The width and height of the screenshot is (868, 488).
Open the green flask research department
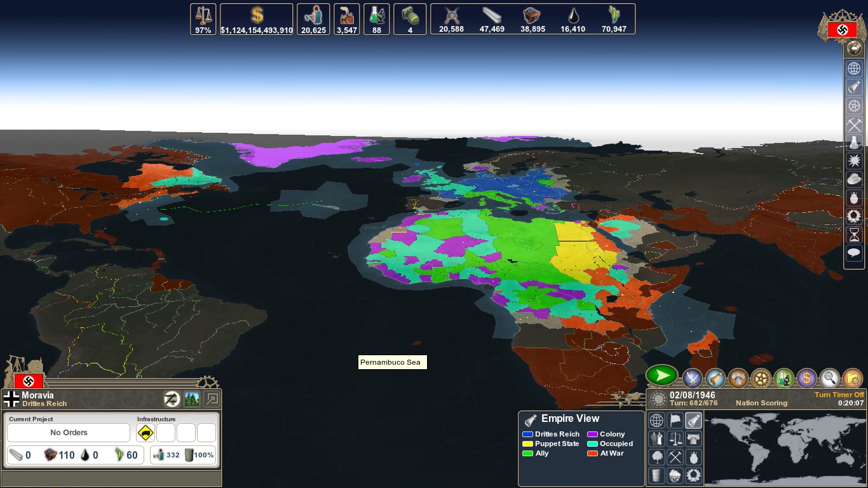click(784, 378)
